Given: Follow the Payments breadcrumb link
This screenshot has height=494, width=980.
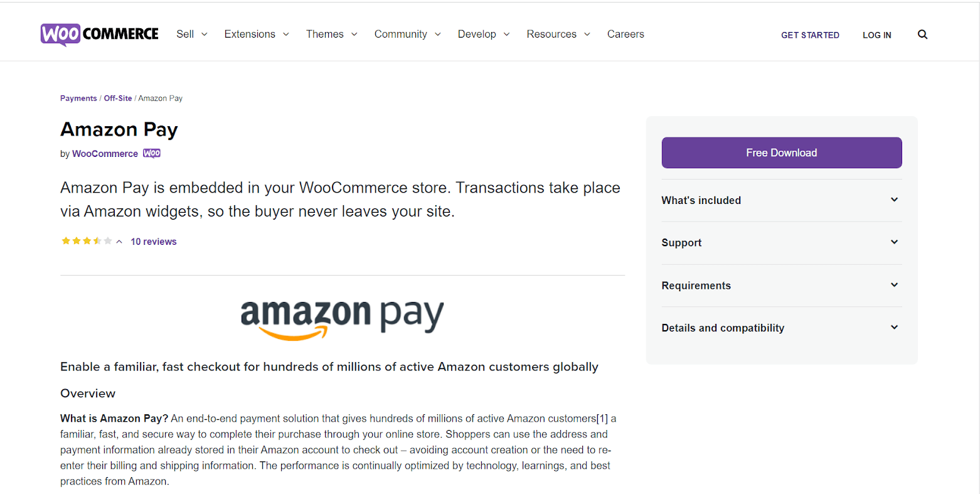Looking at the screenshot, I should pyautogui.click(x=78, y=98).
